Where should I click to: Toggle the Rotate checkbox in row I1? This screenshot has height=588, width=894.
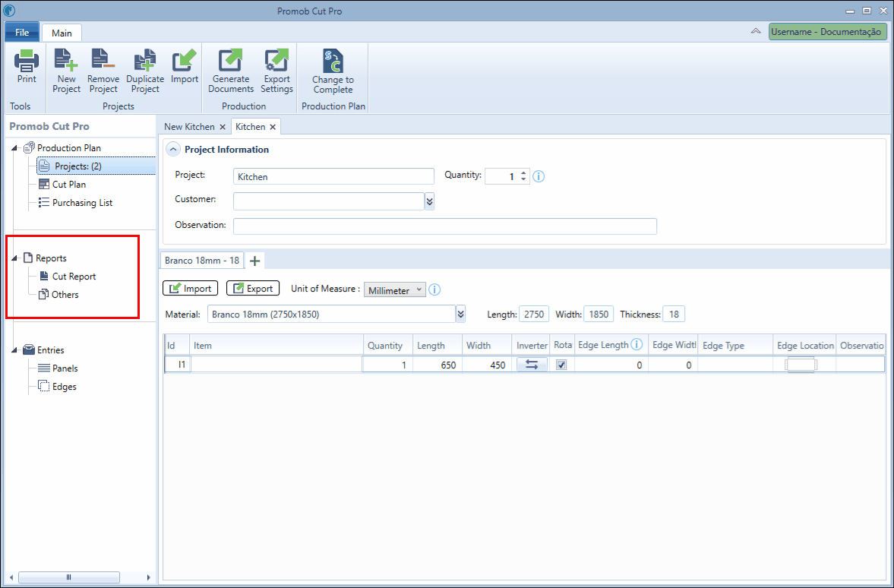pos(561,365)
